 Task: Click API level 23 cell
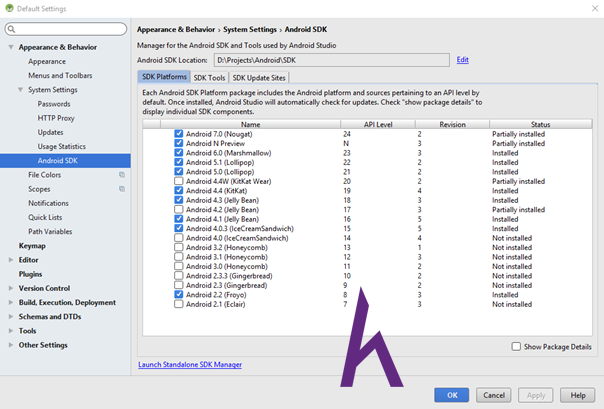(347, 153)
